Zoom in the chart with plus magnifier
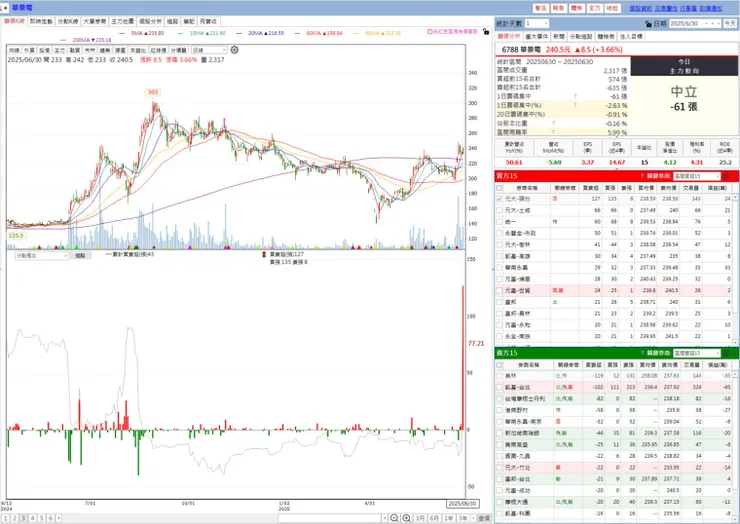740x524 pixels. pyautogui.click(x=406, y=518)
